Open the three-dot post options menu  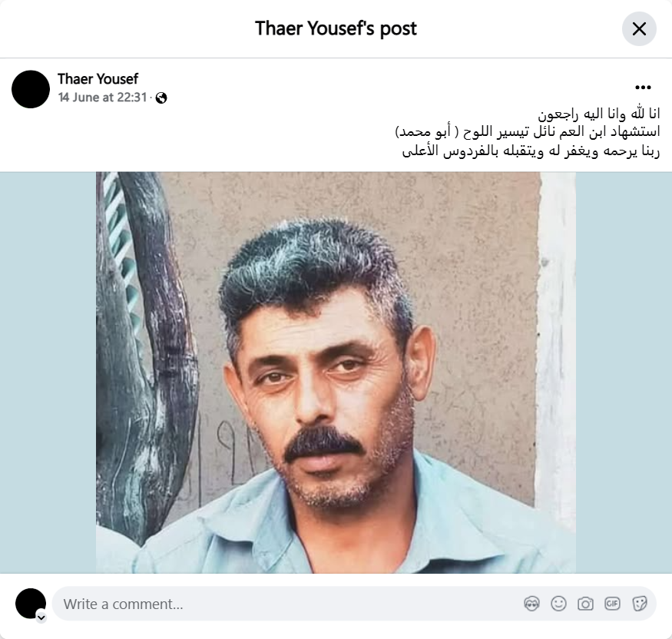643,88
